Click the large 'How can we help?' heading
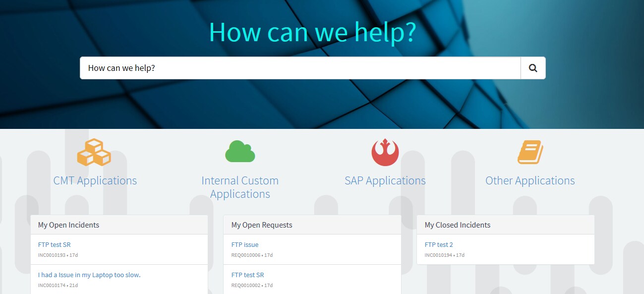Image resolution: width=644 pixels, height=294 pixels. coord(312,32)
